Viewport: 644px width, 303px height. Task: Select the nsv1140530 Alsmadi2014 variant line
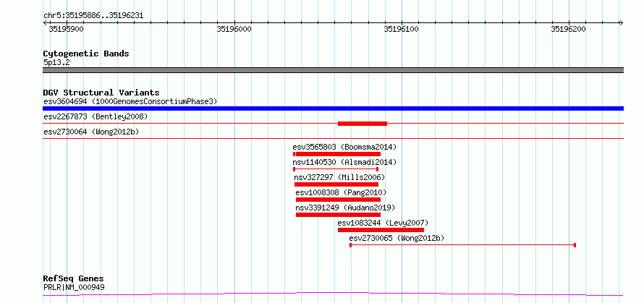(336, 169)
